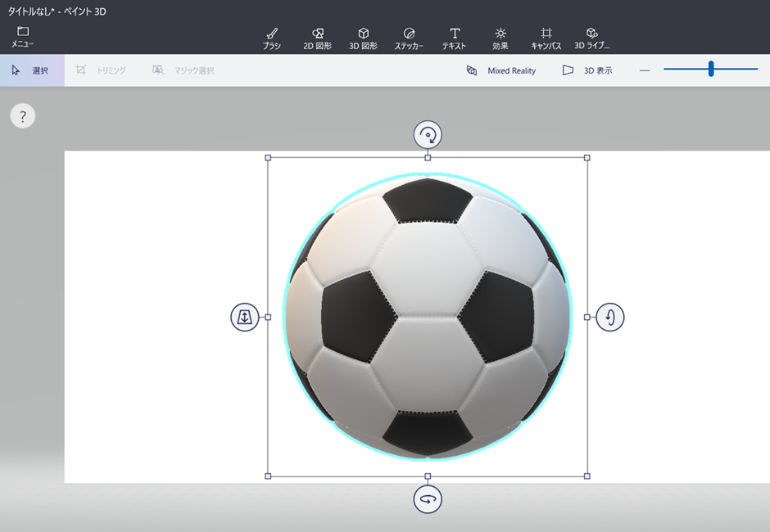Screen dimensions: 770x532
Task: Select the ブラシ brush tool
Action: click(x=272, y=38)
